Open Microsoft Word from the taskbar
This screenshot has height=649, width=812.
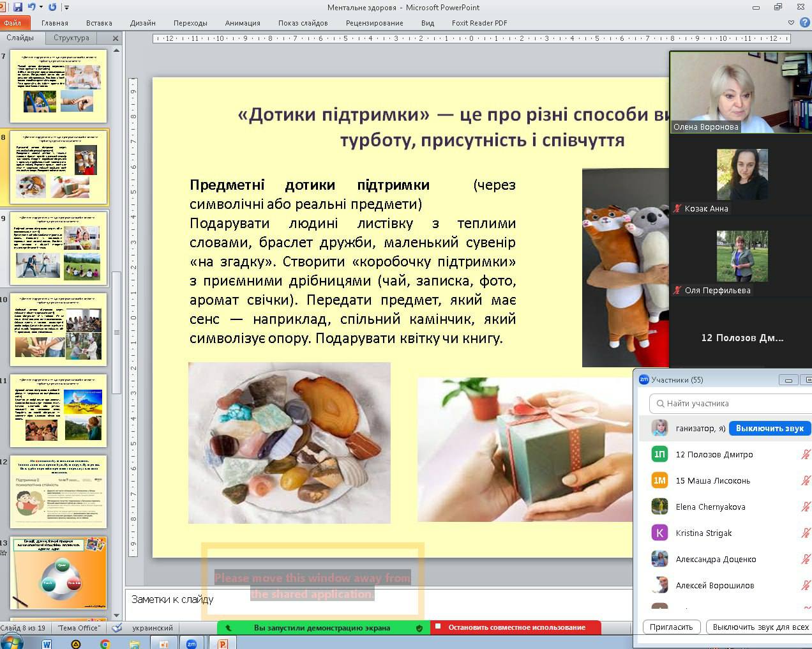[x=47, y=644]
